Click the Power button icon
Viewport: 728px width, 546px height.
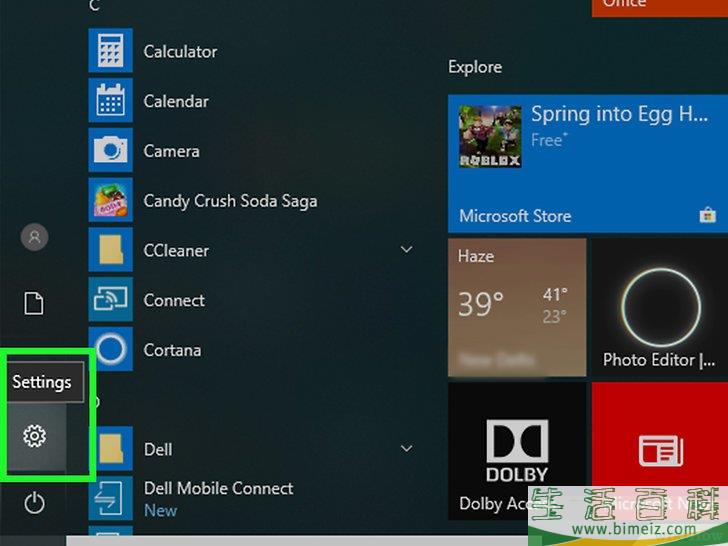(x=34, y=503)
